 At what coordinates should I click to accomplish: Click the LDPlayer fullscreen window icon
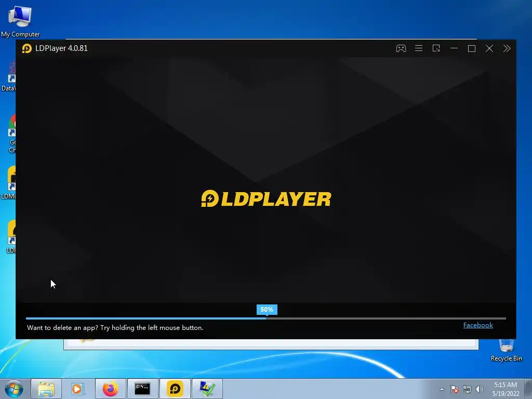[436, 48]
